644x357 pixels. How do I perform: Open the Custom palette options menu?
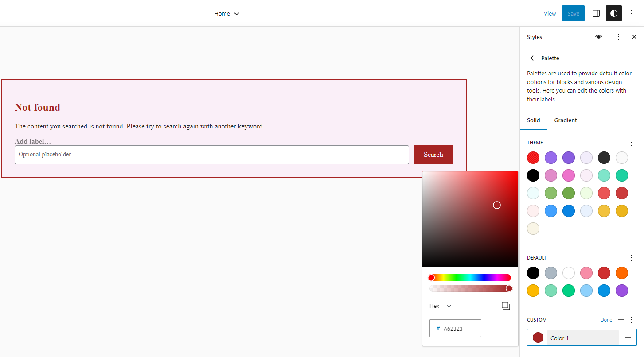click(x=632, y=319)
